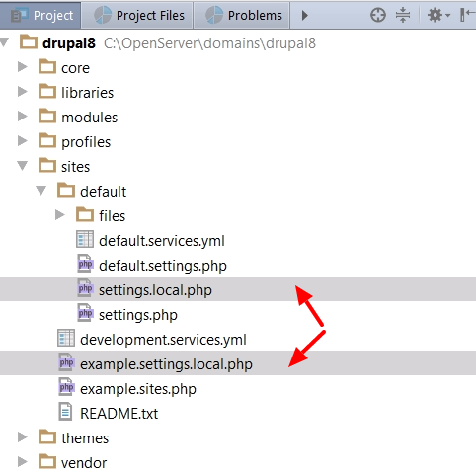This screenshot has height=476, width=476.
Task: Click the core folder icon
Action: (47, 66)
